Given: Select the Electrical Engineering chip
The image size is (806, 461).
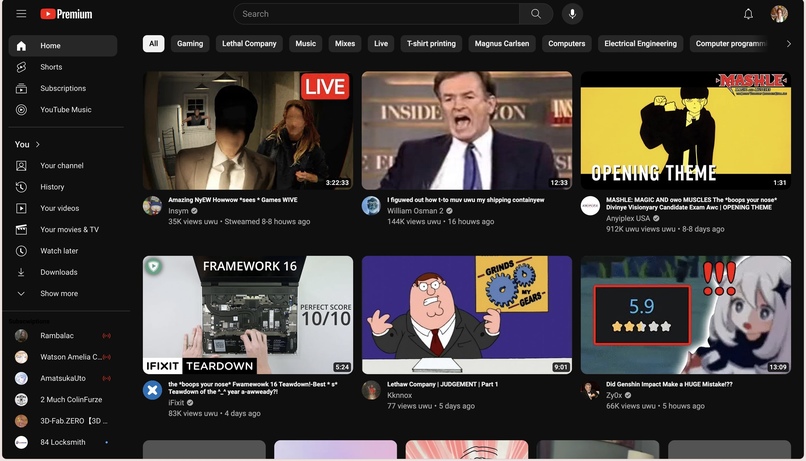Looking at the screenshot, I should coord(640,44).
